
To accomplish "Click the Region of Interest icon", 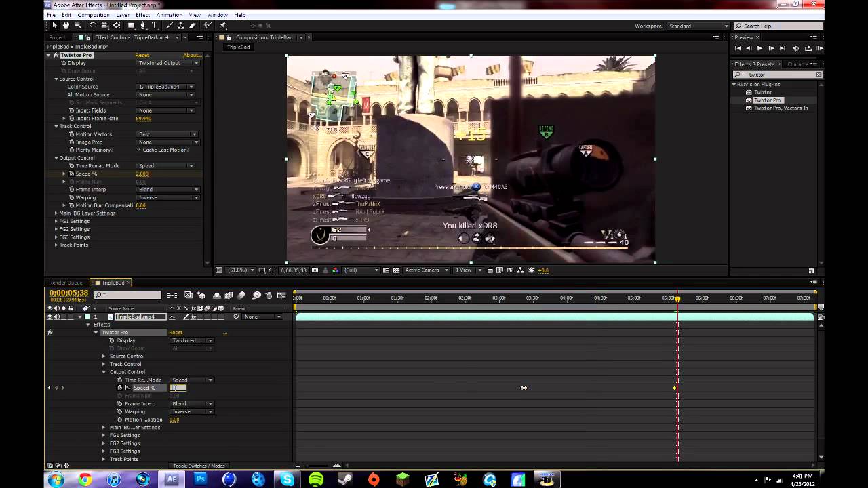I will click(x=386, y=270).
